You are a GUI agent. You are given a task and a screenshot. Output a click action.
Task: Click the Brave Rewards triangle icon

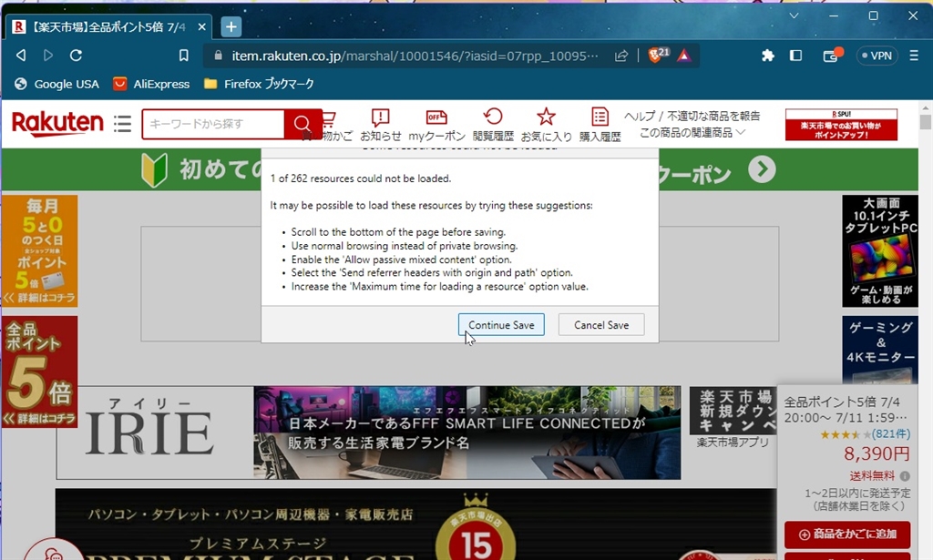click(684, 56)
